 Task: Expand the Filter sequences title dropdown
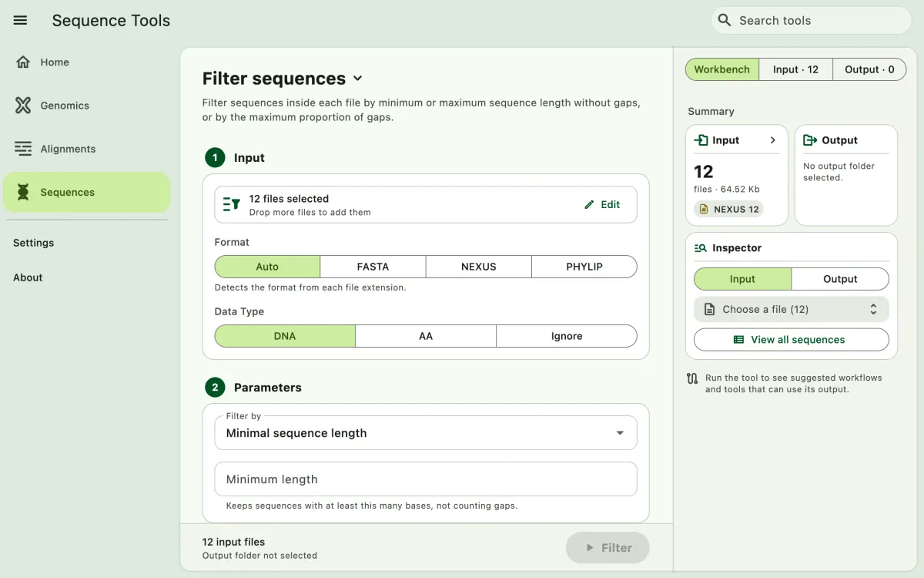[357, 79]
